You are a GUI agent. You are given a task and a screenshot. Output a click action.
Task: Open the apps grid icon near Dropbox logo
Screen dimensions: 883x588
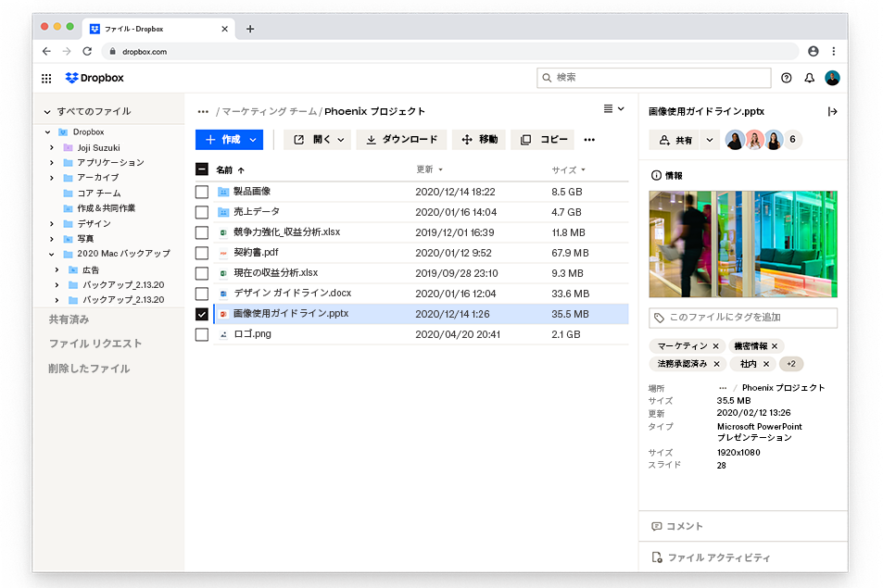coord(45,78)
